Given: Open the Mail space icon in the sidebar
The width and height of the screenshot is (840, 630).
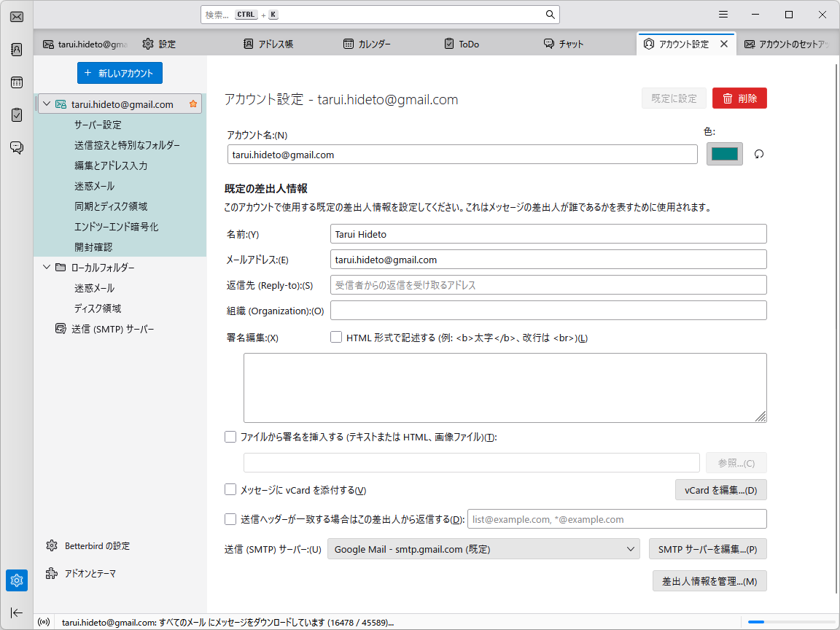Looking at the screenshot, I should (17, 17).
